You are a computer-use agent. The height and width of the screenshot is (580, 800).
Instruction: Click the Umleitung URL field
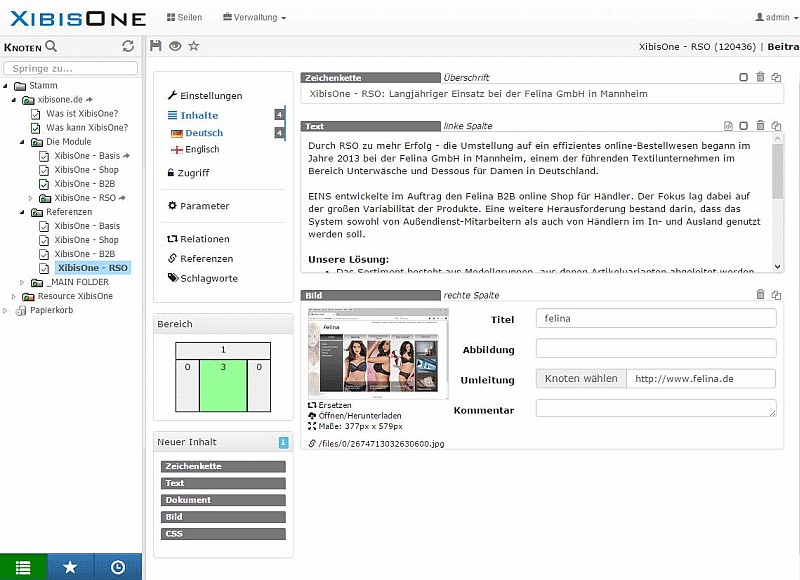(701, 379)
